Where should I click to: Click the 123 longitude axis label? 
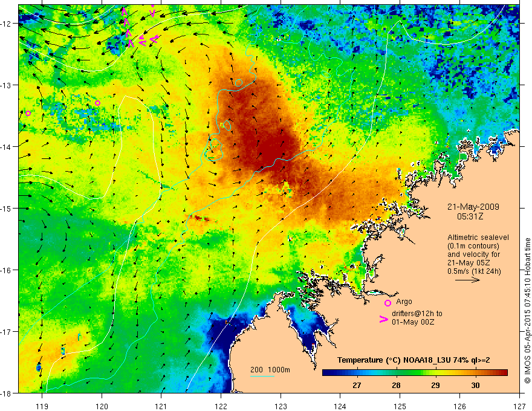[x=281, y=406]
